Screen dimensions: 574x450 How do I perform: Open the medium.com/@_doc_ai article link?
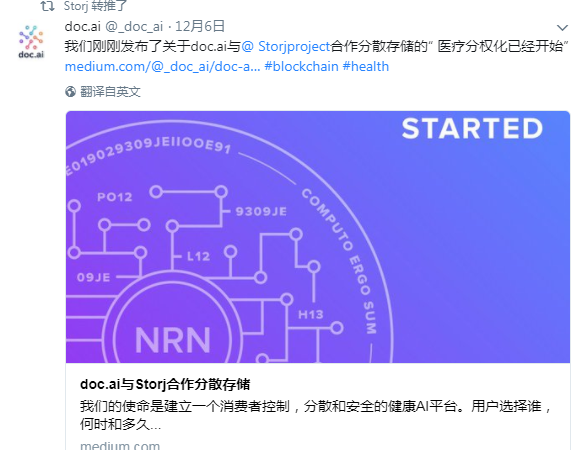tap(163, 67)
